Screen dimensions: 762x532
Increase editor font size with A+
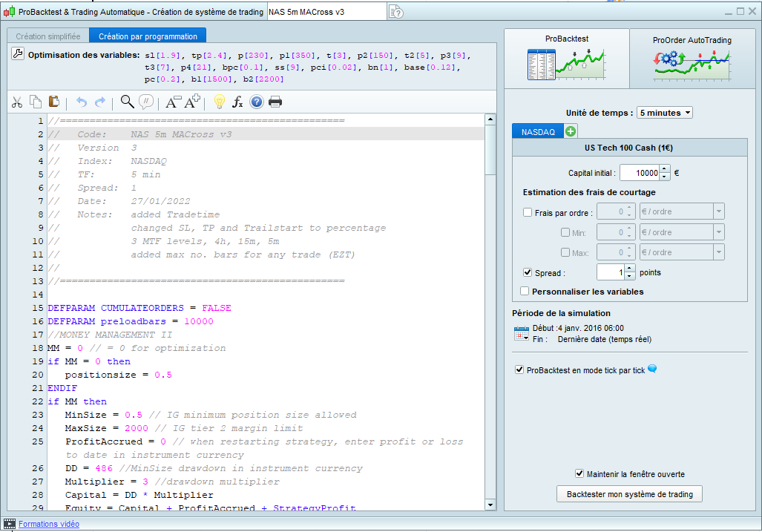(x=192, y=102)
